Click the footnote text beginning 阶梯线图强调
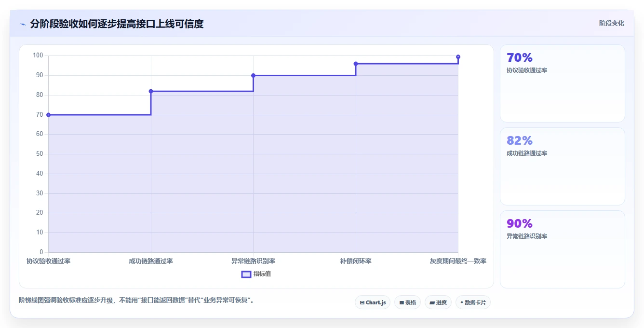The height and width of the screenshot is (328, 644). [x=136, y=300]
